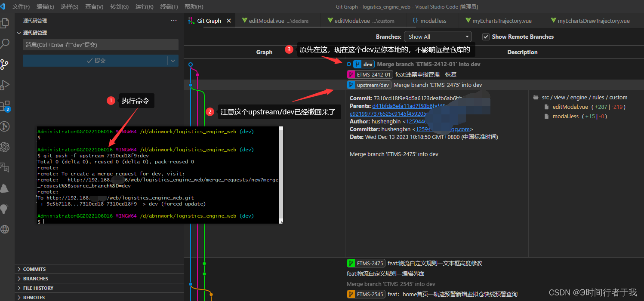Screen dimensions: 644x301
Task: Open the Branches Show All dropdown
Action: coord(438,37)
